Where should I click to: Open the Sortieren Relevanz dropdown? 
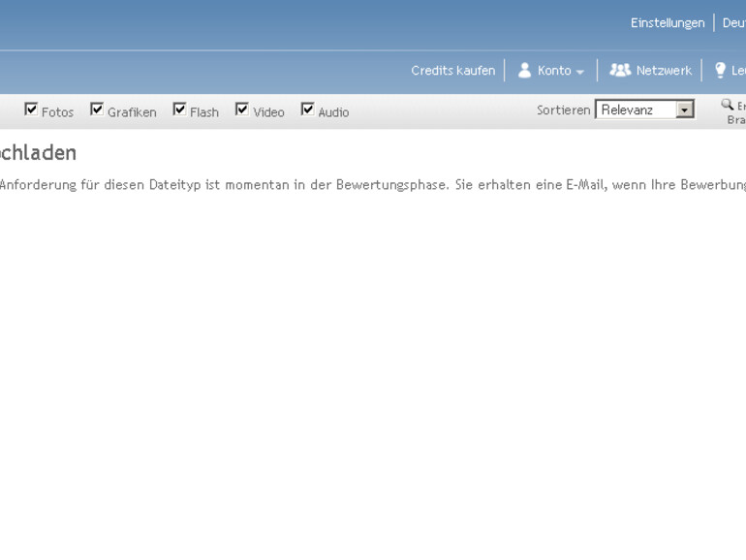click(x=644, y=109)
